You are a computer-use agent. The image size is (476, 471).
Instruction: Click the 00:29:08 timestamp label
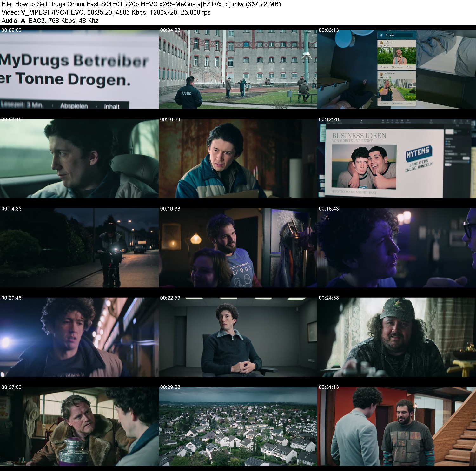pyautogui.click(x=170, y=387)
